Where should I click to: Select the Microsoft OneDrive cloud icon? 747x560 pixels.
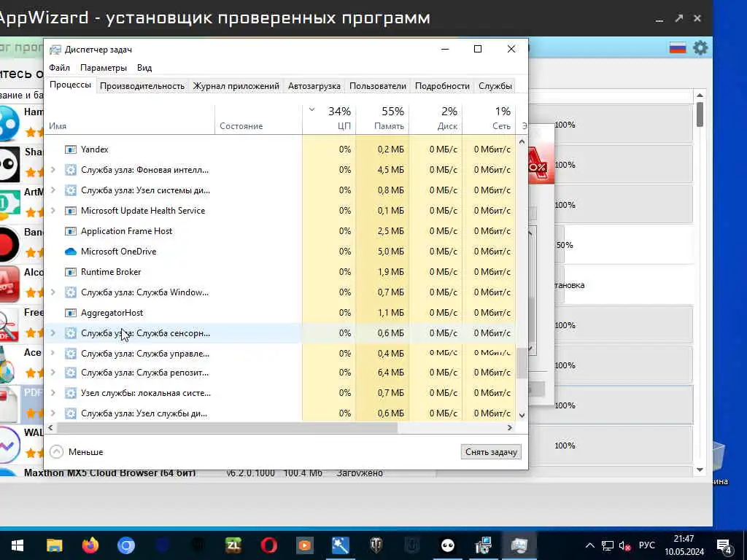pos(71,252)
